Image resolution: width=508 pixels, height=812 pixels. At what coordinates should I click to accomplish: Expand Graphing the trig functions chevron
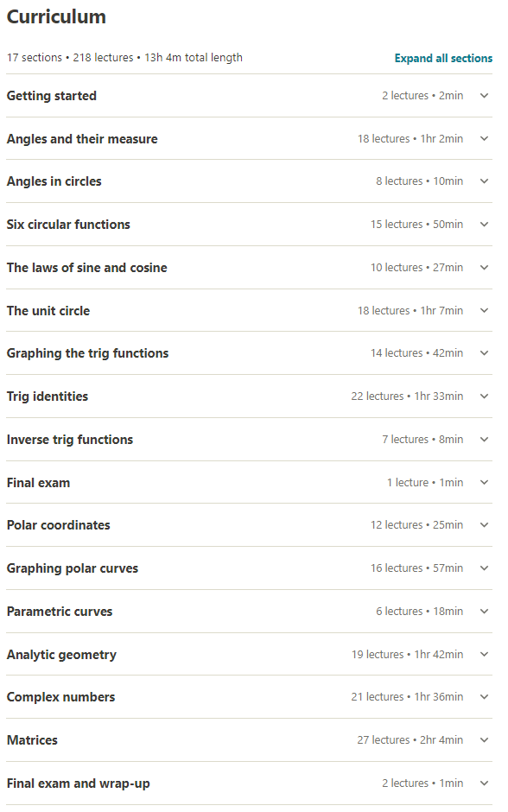484,353
